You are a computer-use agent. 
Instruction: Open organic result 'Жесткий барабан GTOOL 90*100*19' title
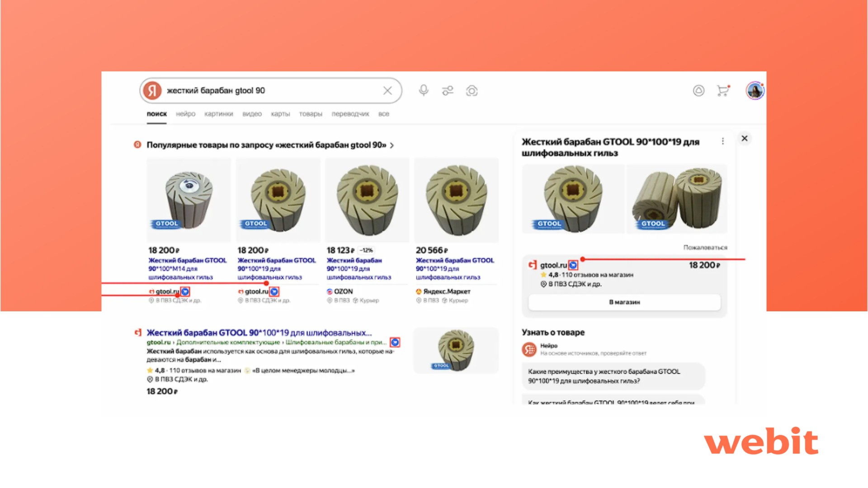point(259,333)
